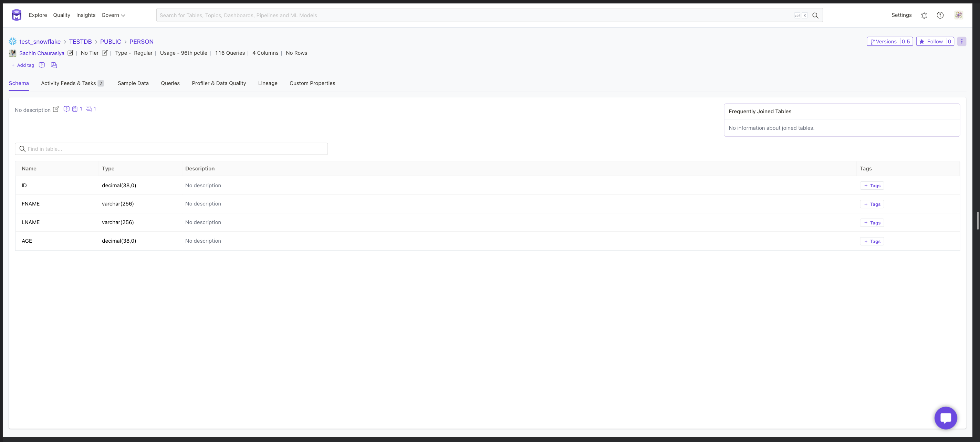The height and width of the screenshot is (442, 980).
Task: Click the OpenMetadata logo icon
Action: (x=17, y=15)
